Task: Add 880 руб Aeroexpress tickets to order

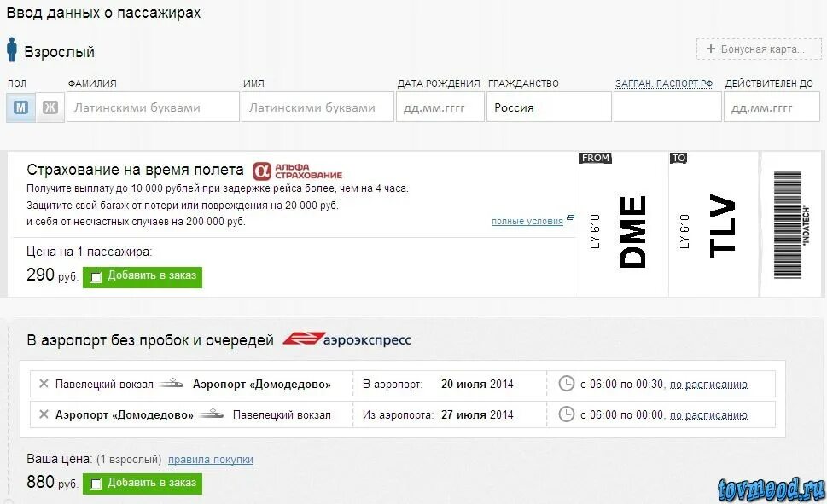Action: pyautogui.click(x=143, y=484)
